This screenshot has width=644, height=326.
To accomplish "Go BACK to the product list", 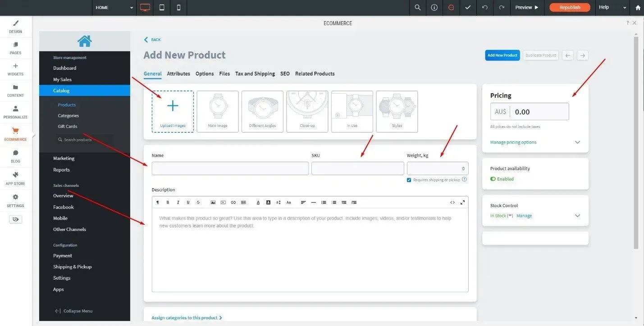I will [x=152, y=40].
